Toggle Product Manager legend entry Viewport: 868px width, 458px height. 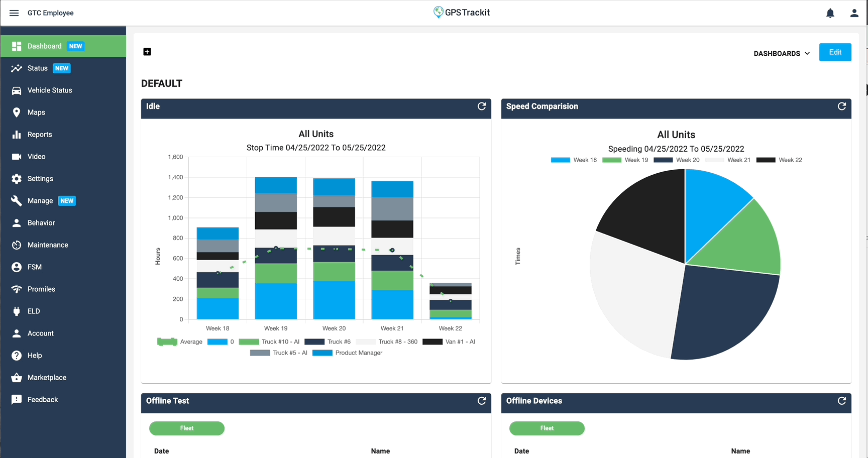click(x=348, y=353)
